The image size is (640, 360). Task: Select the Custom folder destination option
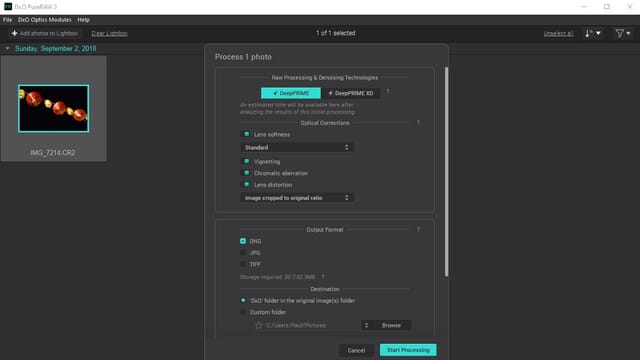[243, 312]
